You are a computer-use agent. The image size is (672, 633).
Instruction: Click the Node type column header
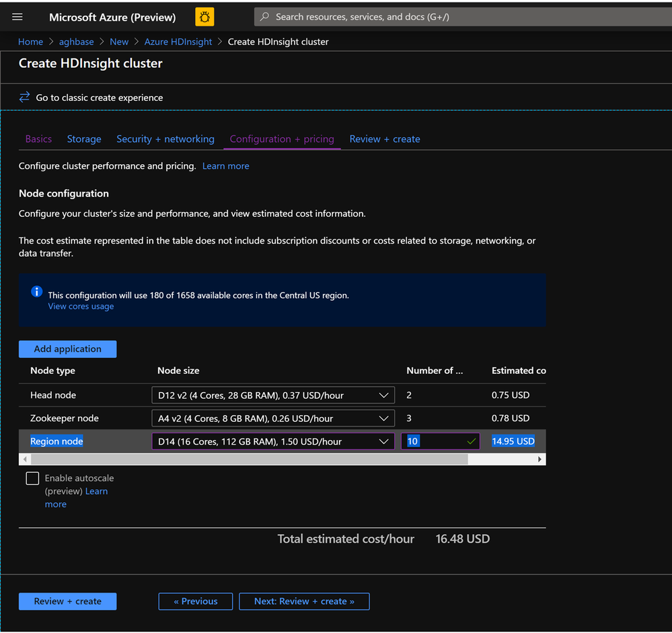pyautogui.click(x=52, y=371)
